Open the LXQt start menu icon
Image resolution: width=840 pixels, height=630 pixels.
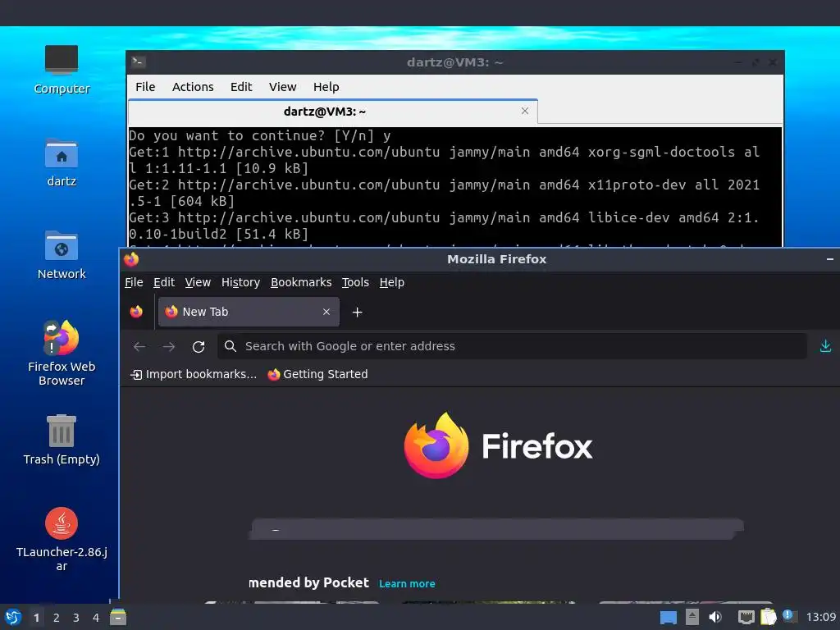[x=13, y=617]
